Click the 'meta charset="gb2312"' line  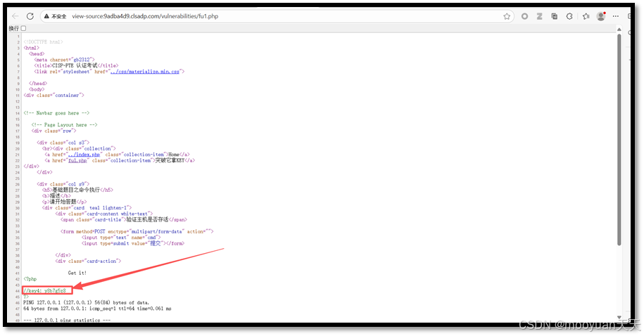[65, 60]
